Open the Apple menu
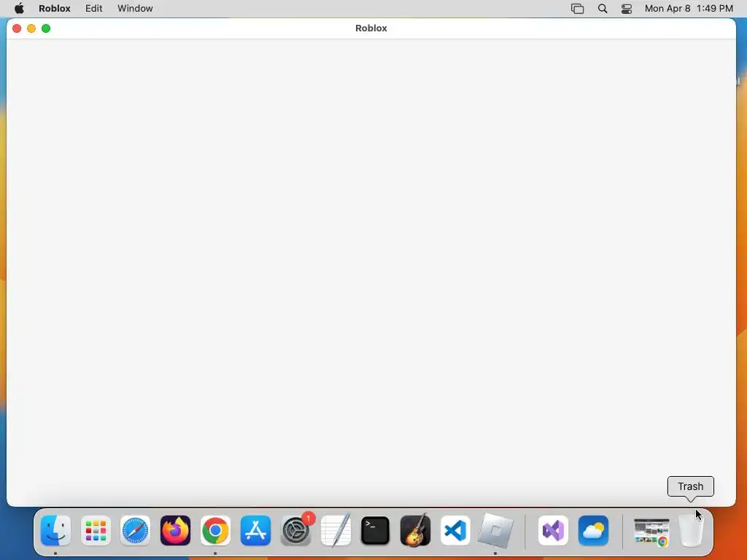Image resolution: width=747 pixels, height=560 pixels. point(19,9)
